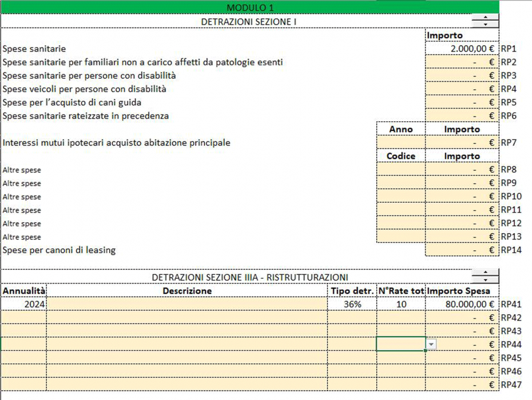
Task: Select the Annualità cell in row RP42
Action: [23, 318]
